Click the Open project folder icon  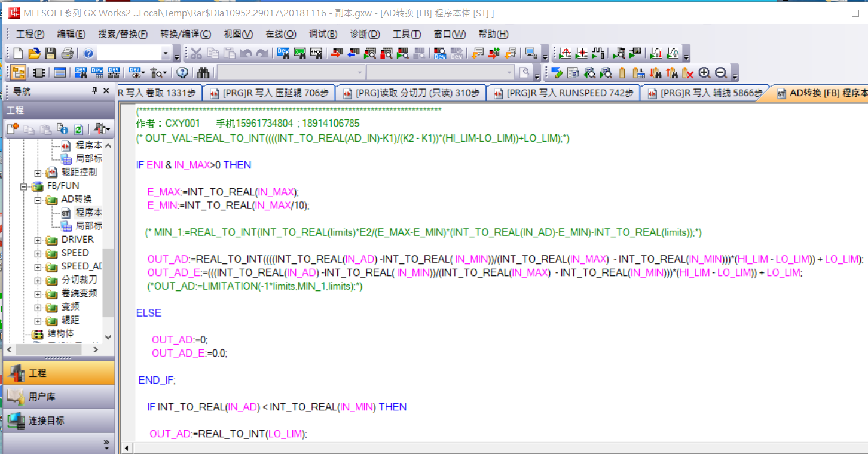35,54
